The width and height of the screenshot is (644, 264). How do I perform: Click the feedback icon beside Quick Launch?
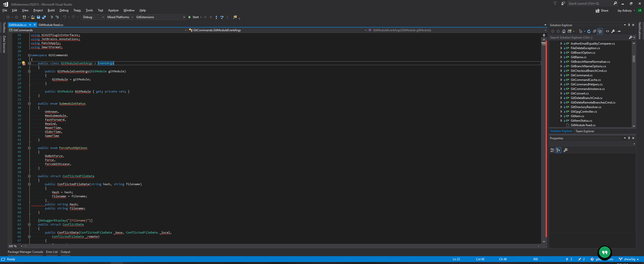[x=563, y=3]
